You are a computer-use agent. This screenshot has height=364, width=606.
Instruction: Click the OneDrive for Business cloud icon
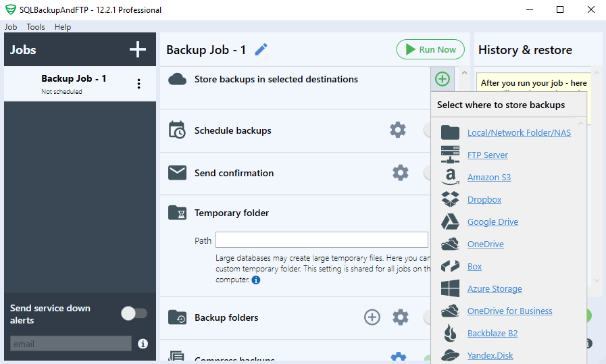click(450, 311)
